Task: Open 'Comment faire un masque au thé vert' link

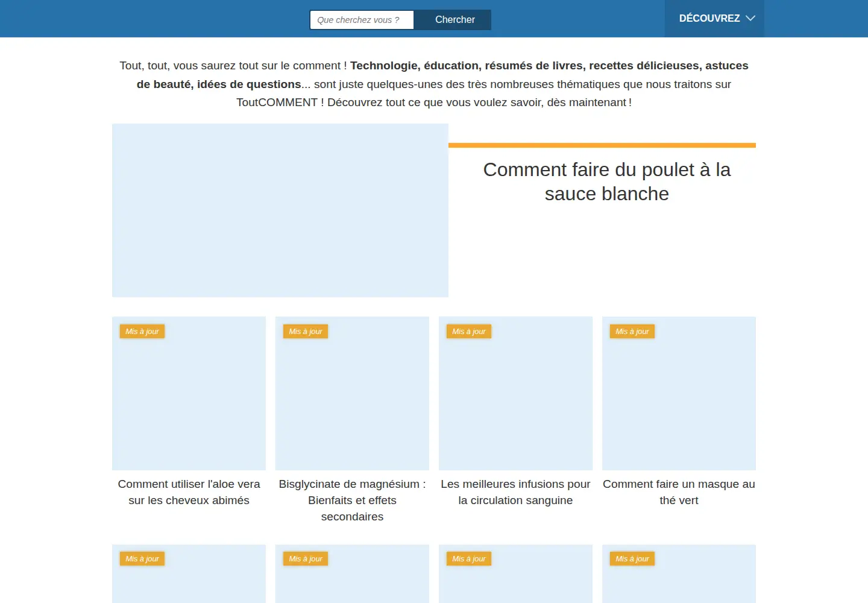Action: [x=679, y=492]
